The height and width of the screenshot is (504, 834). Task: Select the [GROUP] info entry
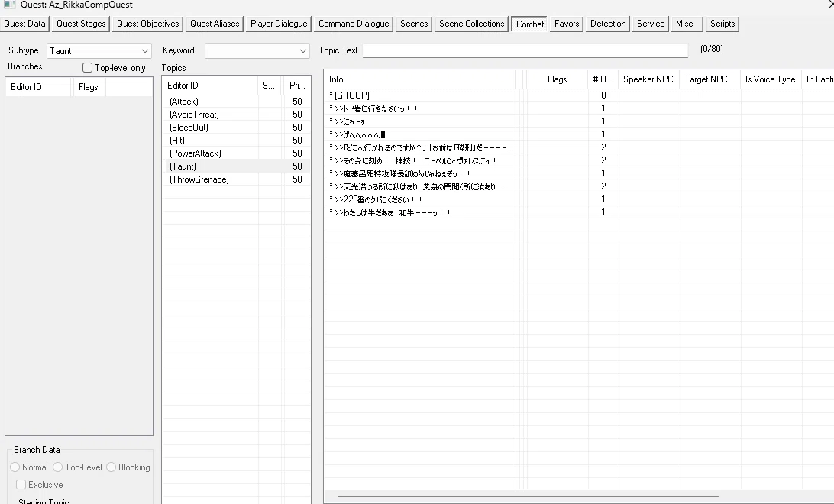(x=420, y=95)
